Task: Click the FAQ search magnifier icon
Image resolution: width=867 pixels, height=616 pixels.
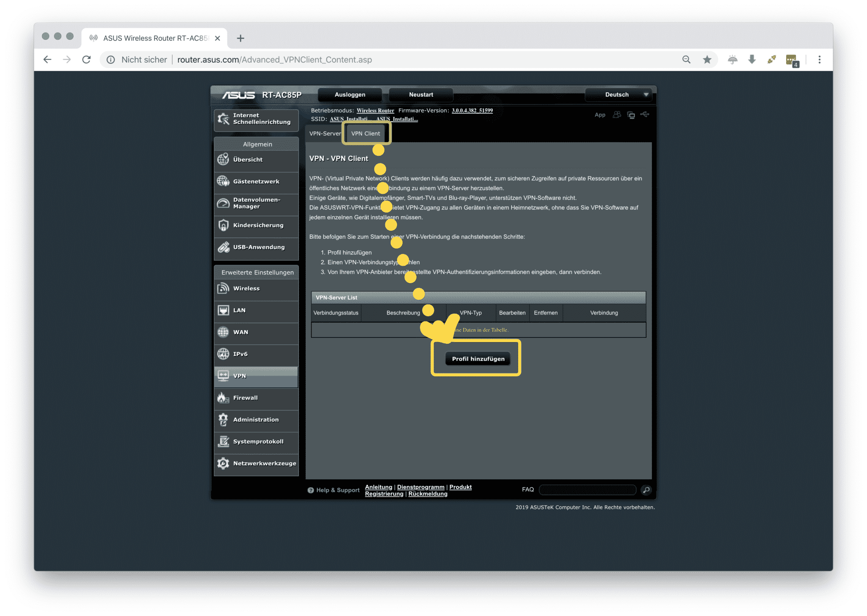Action: pos(646,490)
